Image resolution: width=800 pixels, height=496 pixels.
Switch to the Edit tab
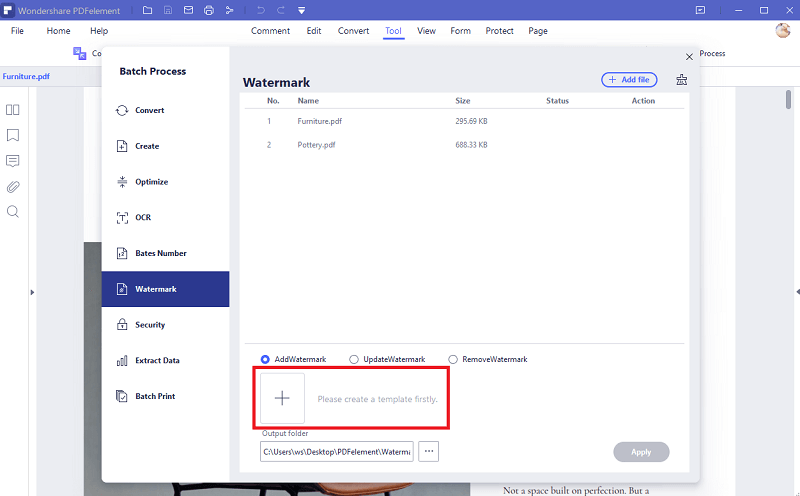(x=314, y=31)
